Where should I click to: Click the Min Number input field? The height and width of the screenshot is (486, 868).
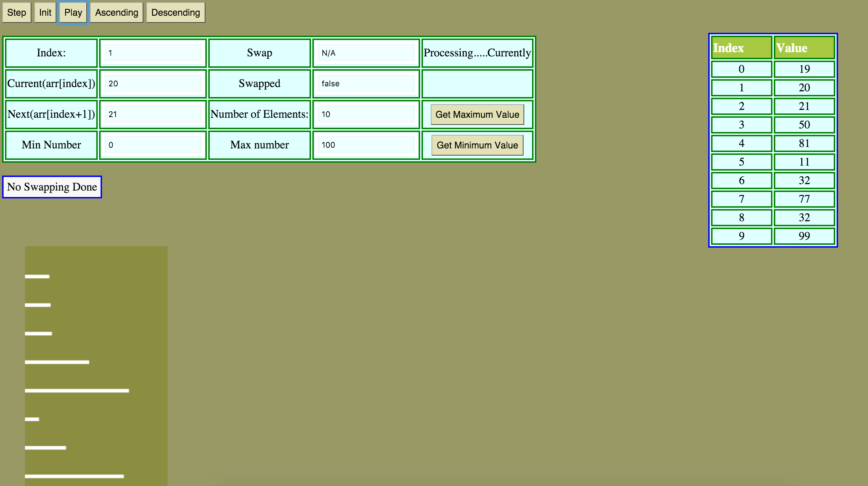(152, 145)
